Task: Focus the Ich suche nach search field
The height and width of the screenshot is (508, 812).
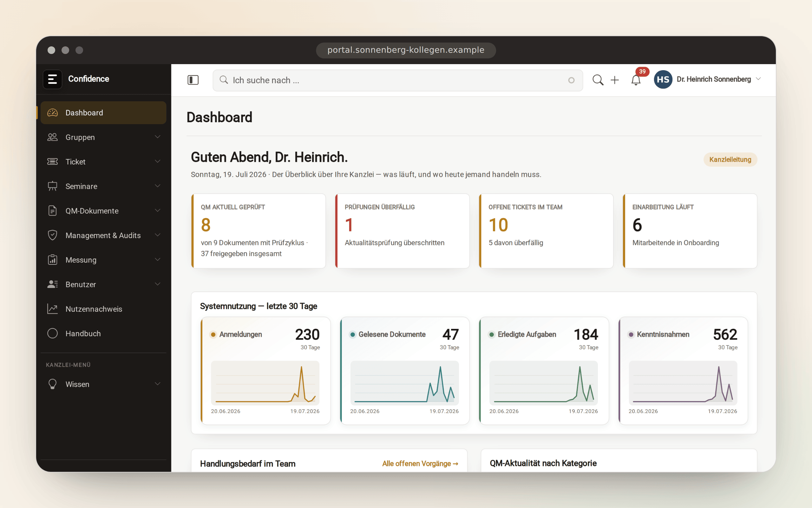Action: [x=398, y=80]
